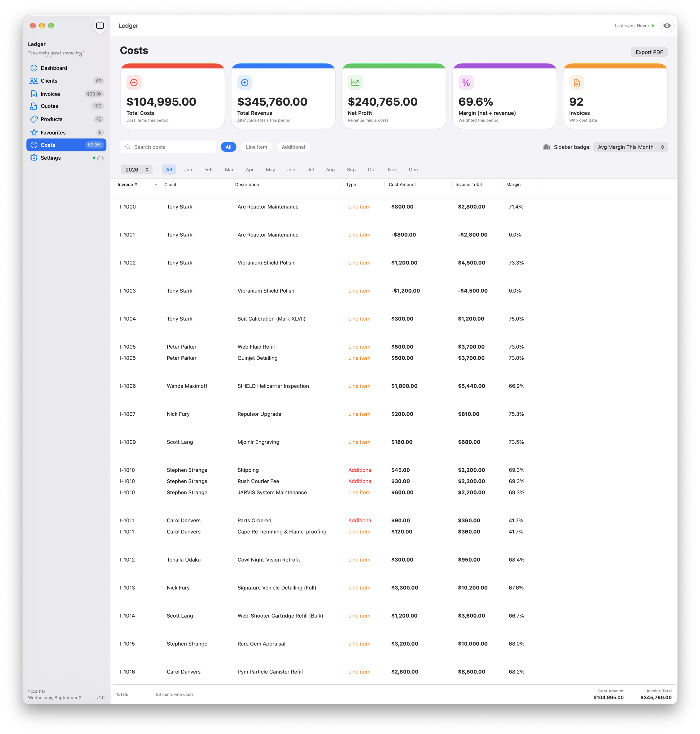Viewport: 700px width, 734px height.
Task: Sort by Invoice # column arrow
Action: pyautogui.click(x=156, y=185)
